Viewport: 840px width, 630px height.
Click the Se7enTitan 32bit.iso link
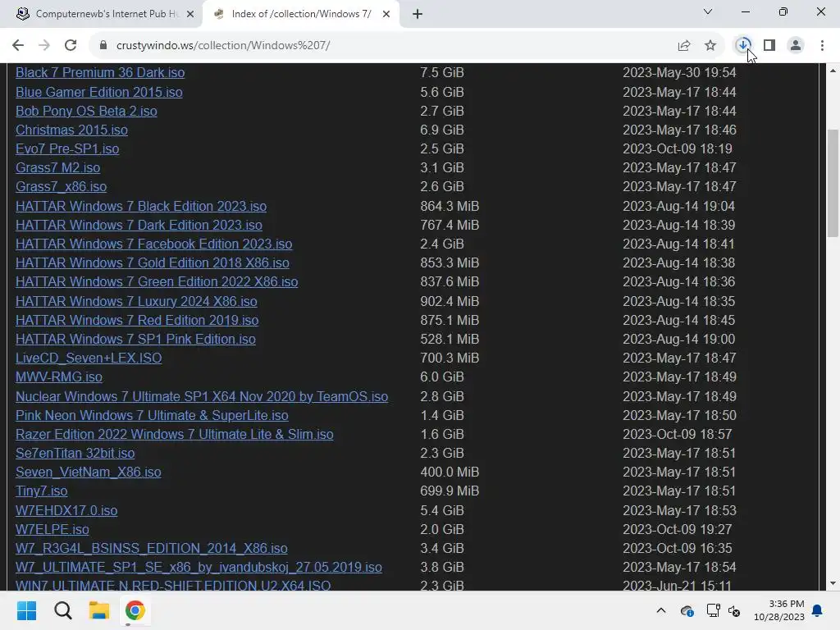[75, 453]
